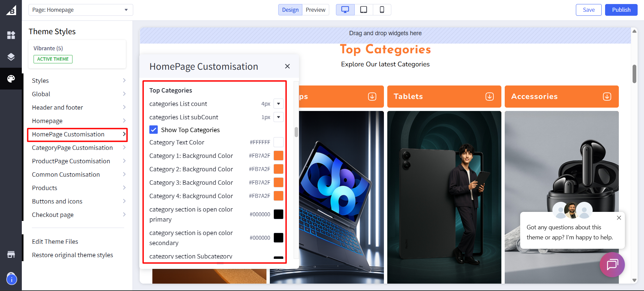
Task: Click the page preview scrollbar thumb
Action: point(634,74)
